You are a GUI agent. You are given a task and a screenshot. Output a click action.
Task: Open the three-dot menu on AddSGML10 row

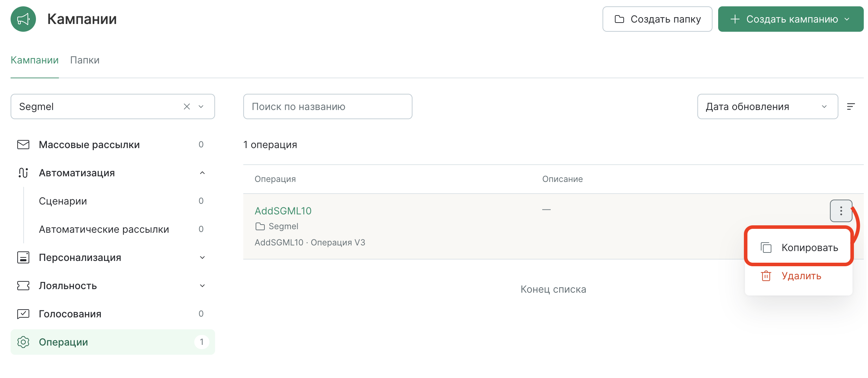pos(841,211)
